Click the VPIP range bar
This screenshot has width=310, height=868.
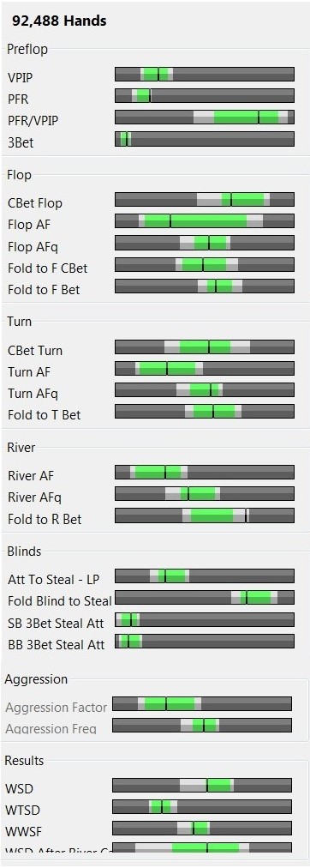click(x=205, y=74)
